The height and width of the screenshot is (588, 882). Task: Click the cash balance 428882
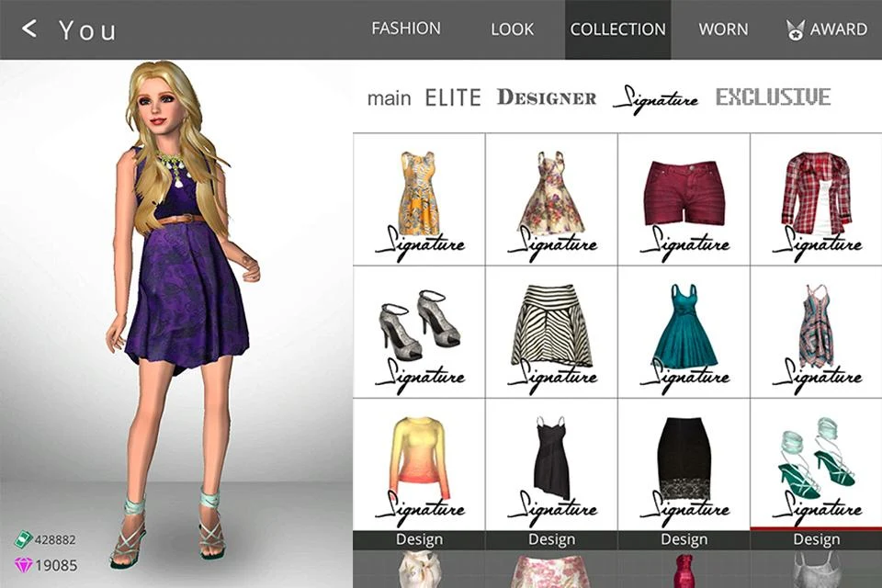[55, 539]
